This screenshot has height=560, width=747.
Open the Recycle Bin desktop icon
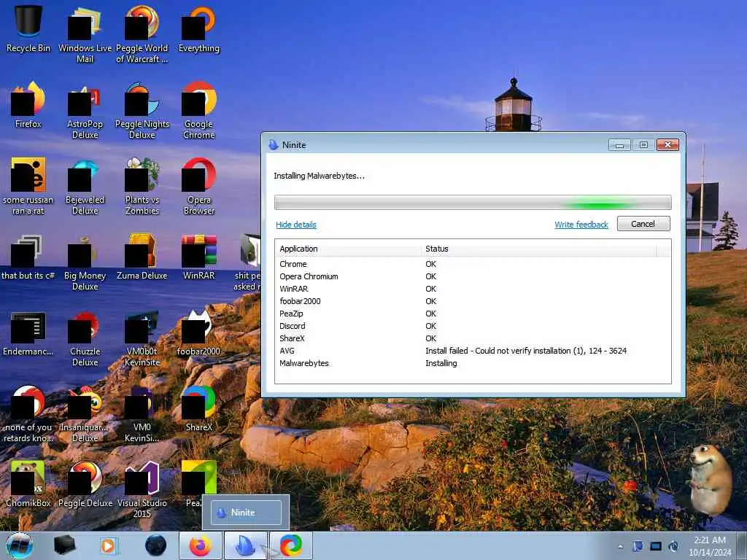(28, 28)
